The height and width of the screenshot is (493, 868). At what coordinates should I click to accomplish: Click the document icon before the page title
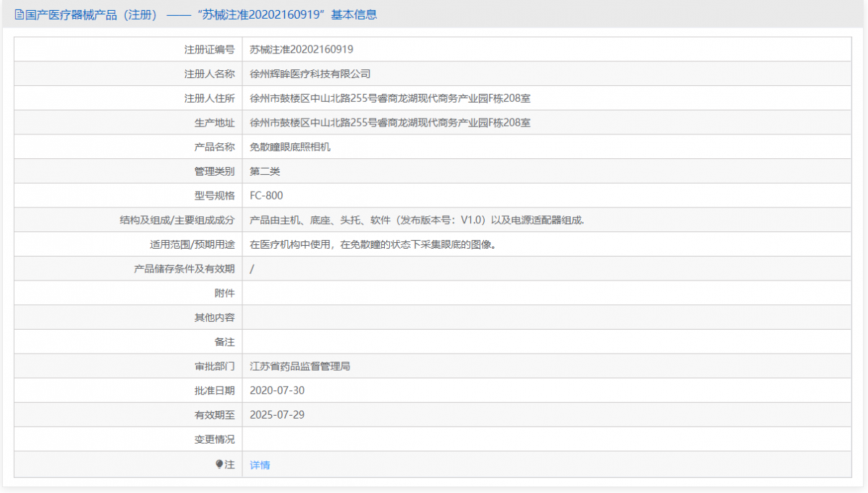pos(20,14)
